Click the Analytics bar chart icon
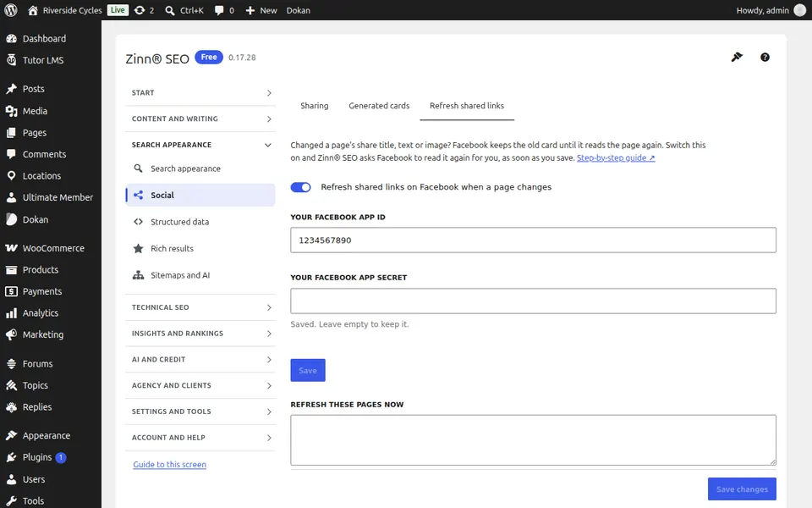The height and width of the screenshot is (508, 812). pyautogui.click(x=11, y=313)
